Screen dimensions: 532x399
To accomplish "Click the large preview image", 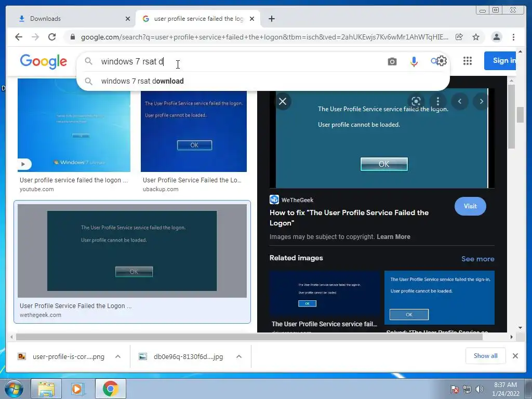I will click(382, 138).
